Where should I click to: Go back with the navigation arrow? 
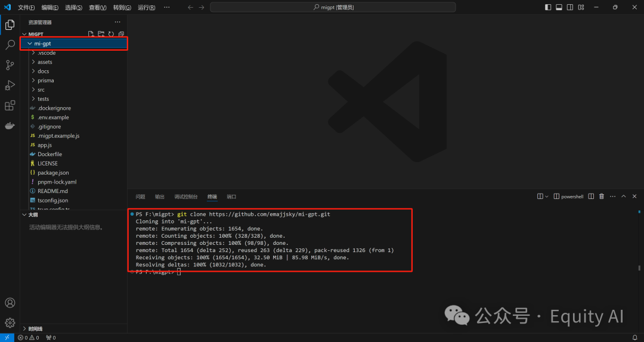coord(190,7)
